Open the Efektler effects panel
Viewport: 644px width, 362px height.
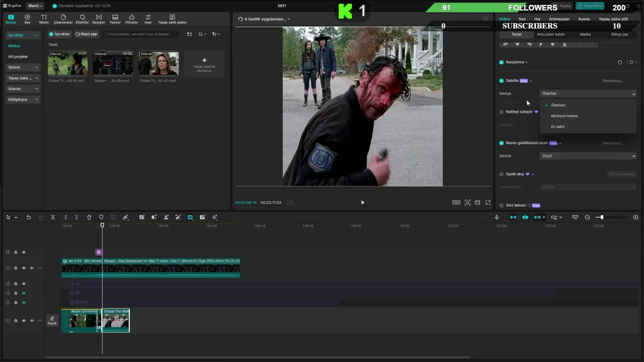pyautogui.click(x=82, y=19)
